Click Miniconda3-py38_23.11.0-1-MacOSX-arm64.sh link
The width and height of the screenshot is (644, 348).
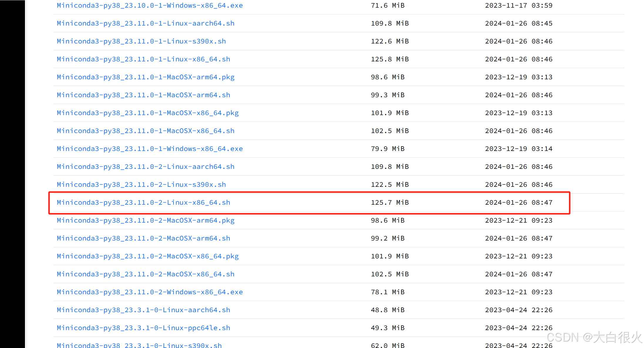tap(143, 95)
